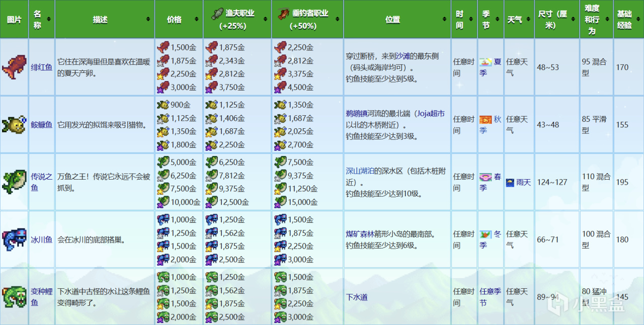Image resolution: width=644 pixels, height=325 pixels.
Task: Open the 传说之鱼 fish picture
Action: tap(14, 182)
